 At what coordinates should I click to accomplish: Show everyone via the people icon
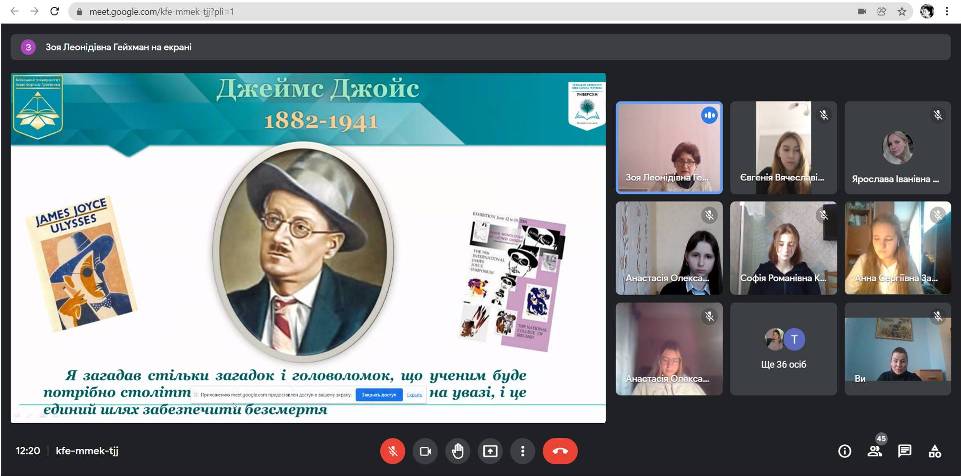pos(875,451)
